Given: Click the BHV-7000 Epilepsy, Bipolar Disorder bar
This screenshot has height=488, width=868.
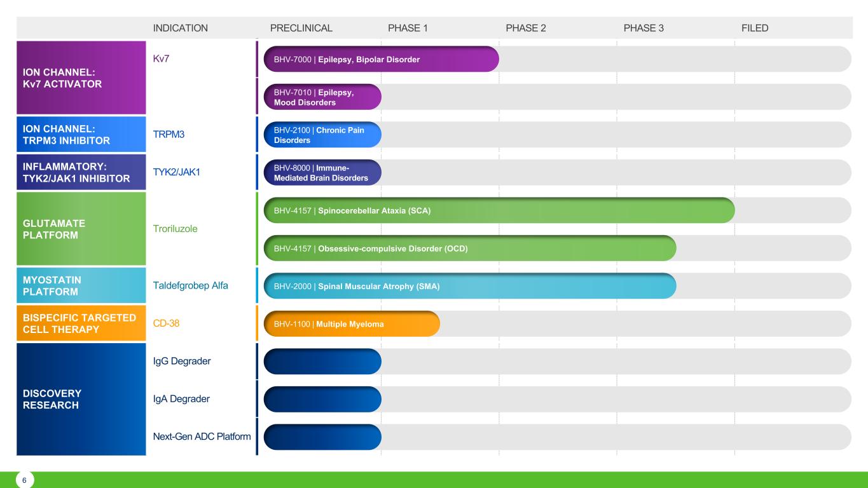Looking at the screenshot, I should [x=382, y=59].
